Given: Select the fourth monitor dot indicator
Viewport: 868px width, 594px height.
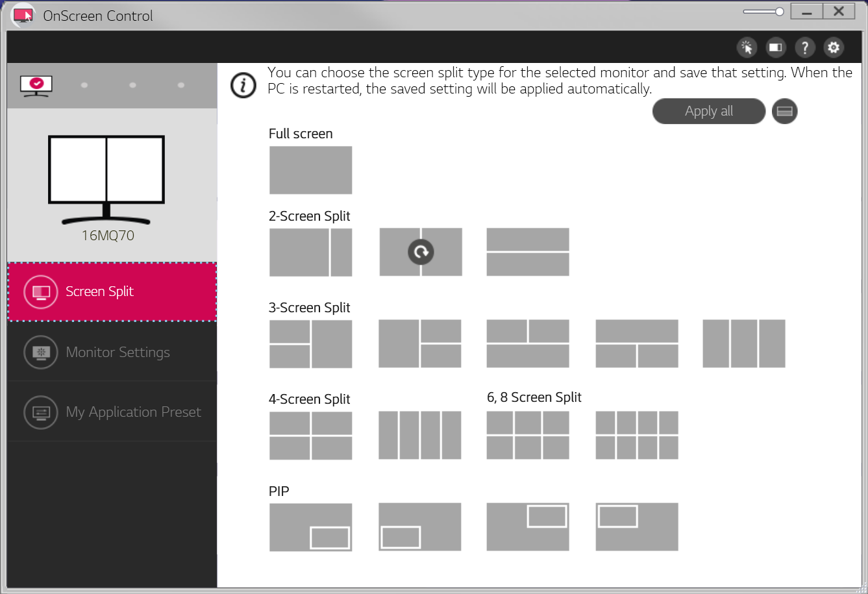Looking at the screenshot, I should (181, 85).
